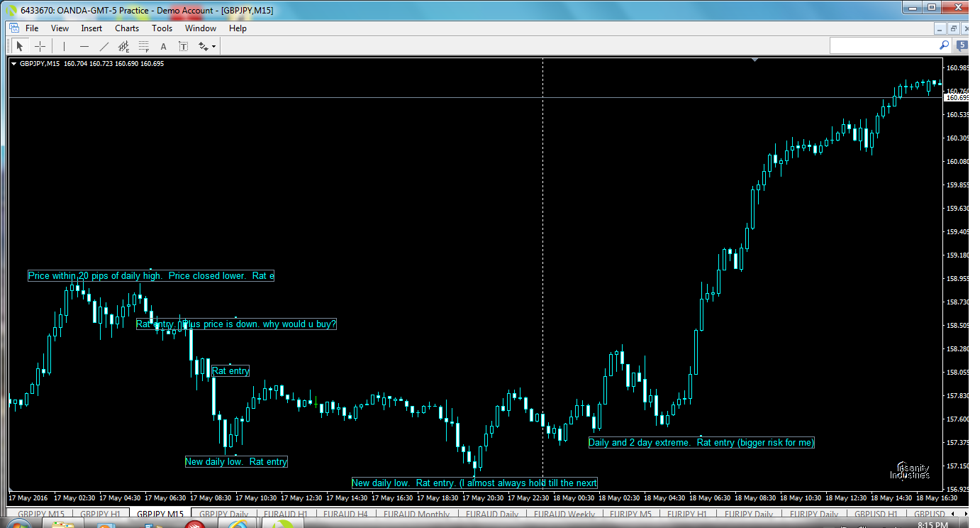Switch to the EURJPY M5 chart tab
The image size is (980, 528).
click(632, 514)
